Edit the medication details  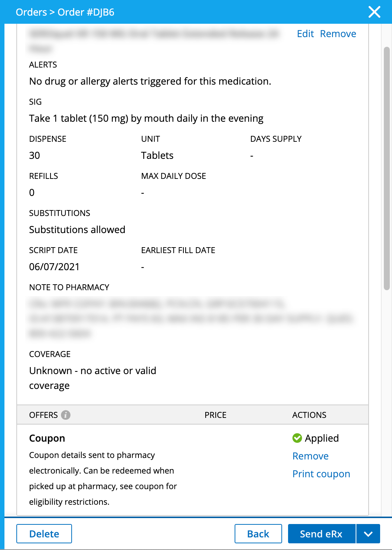[305, 34]
